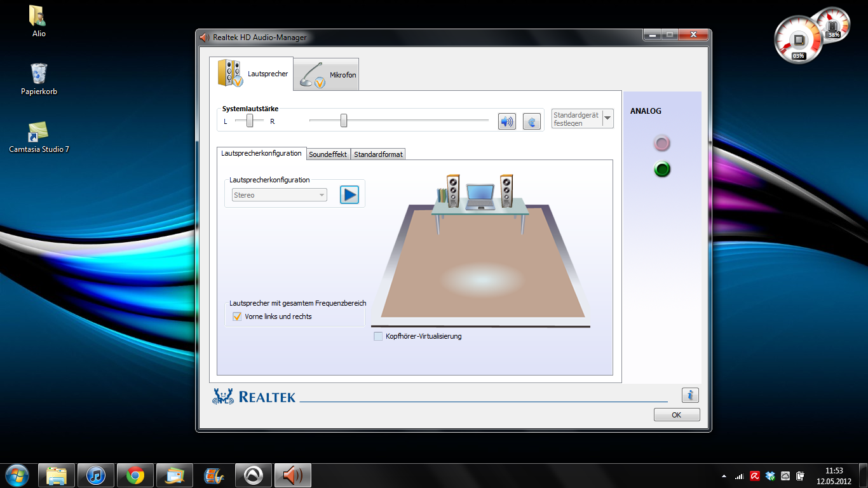Click the green analog audio jack

click(662, 170)
